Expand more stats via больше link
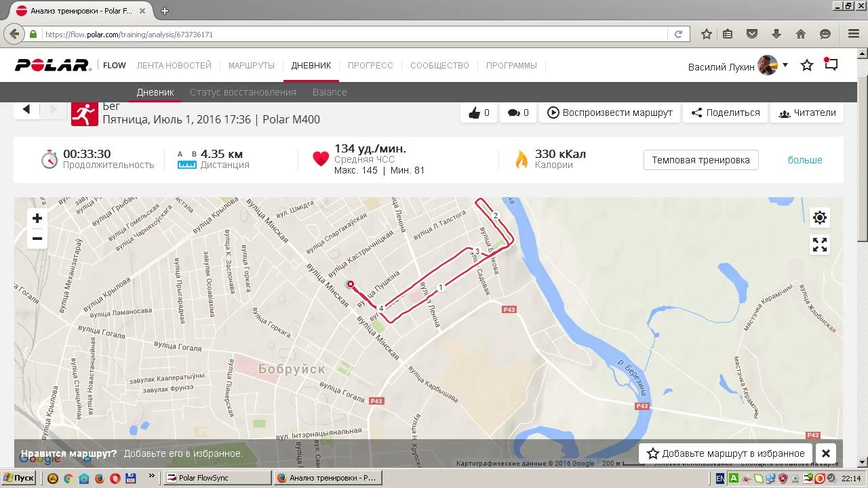 coord(805,160)
